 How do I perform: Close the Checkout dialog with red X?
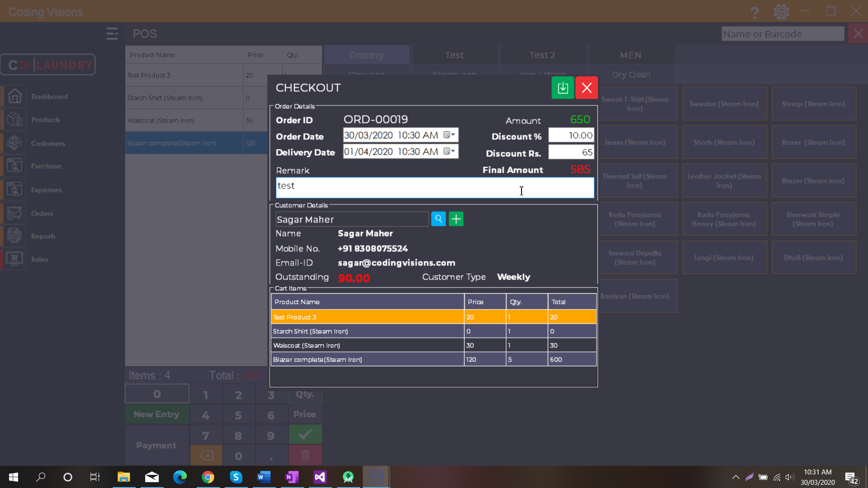[587, 88]
